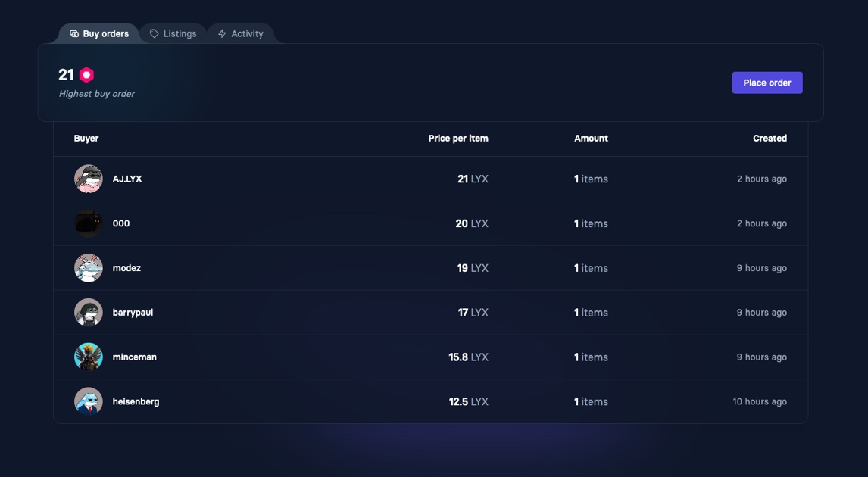
Task: View minceman's avatar image
Action: 89,357
